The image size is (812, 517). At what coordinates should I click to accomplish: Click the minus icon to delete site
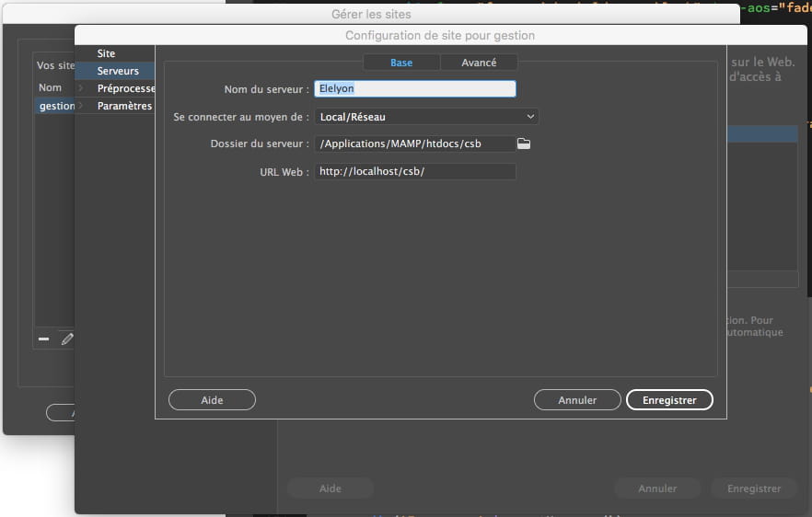point(43,339)
